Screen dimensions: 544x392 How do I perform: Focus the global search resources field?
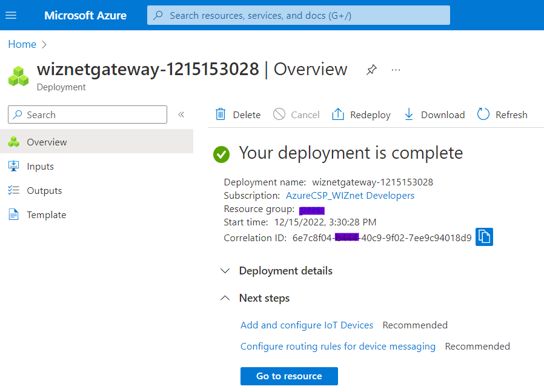[x=299, y=15]
